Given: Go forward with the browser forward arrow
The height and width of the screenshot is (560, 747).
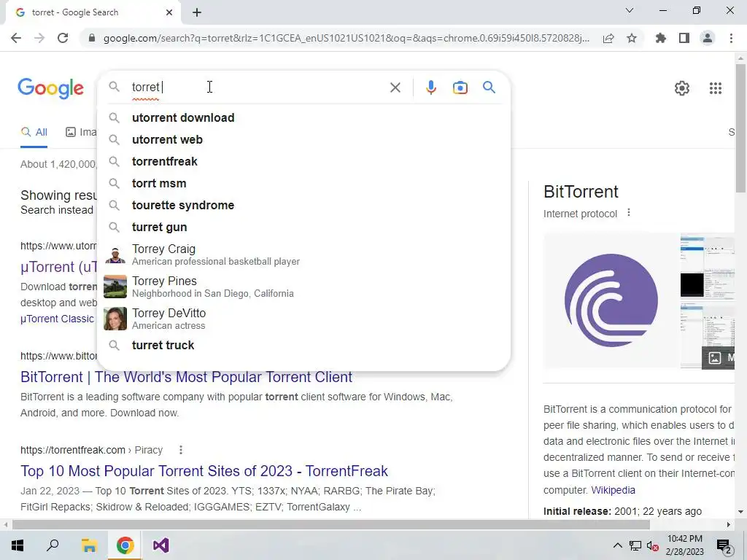Looking at the screenshot, I should (39, 38).
